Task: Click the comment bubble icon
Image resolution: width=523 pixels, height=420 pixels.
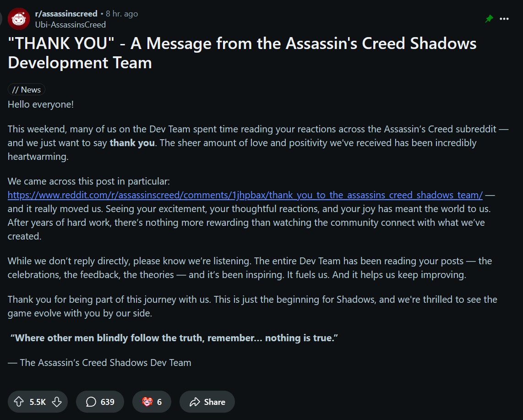Action: click(x=91, y=402)
